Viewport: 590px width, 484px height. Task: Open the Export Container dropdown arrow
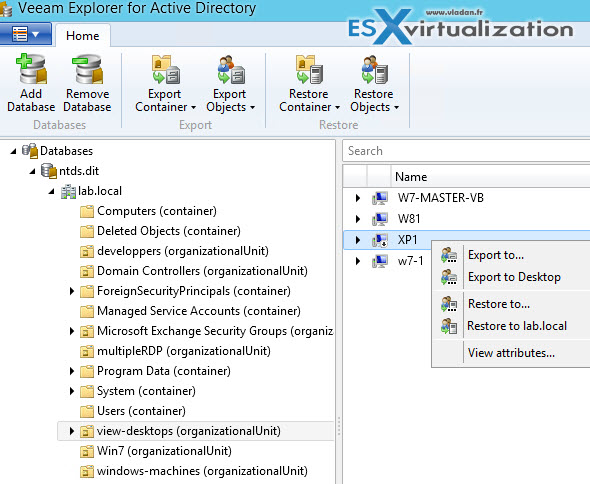pyautogui.click(x=193, y=107)
